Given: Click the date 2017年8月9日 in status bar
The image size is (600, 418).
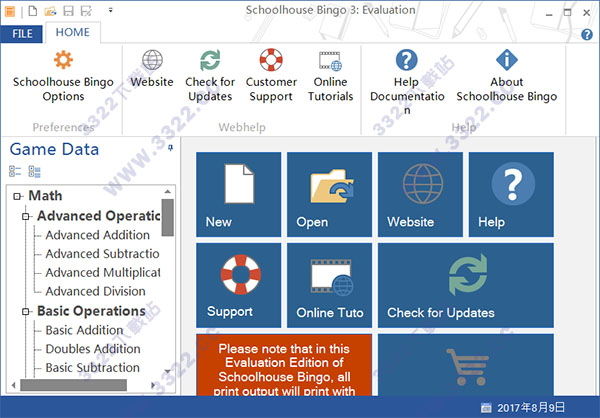Looking at the screenshot, I should point(531,408).
